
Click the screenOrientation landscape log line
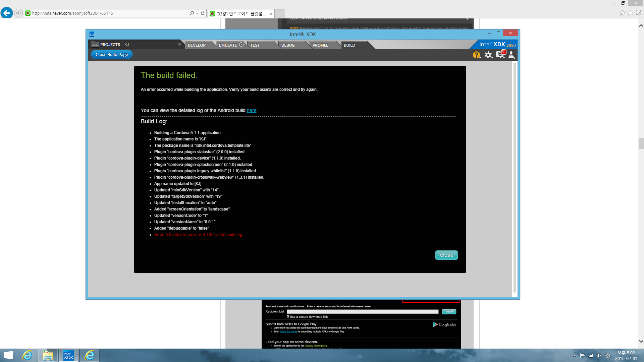[192, 209]
